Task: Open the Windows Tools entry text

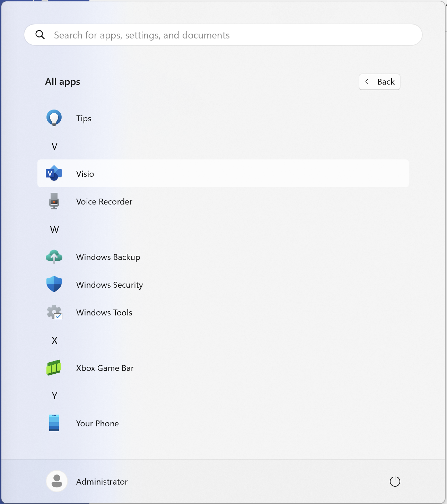Action: point(104,312)
